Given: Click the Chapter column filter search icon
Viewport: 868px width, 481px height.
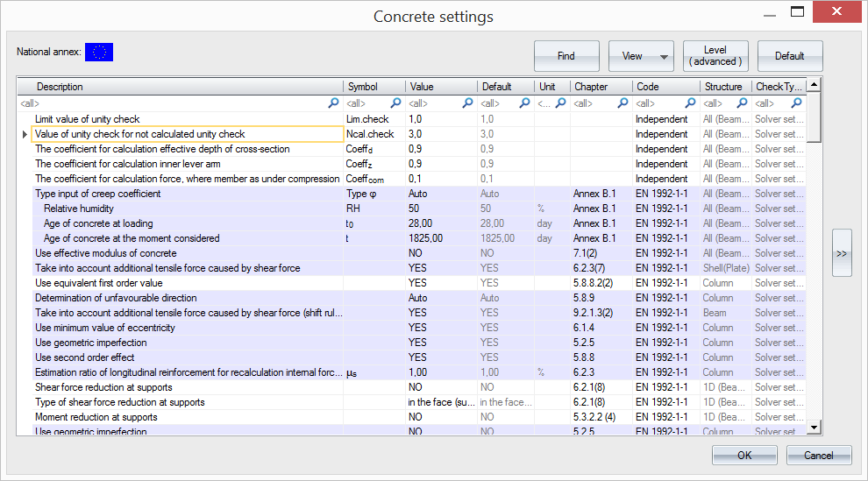Looking at the screenshot, I should point(623,103).
